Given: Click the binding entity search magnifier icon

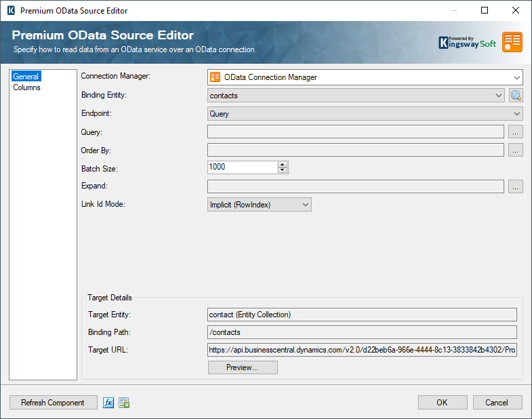Looking at the screenshot, I should 516,96.
